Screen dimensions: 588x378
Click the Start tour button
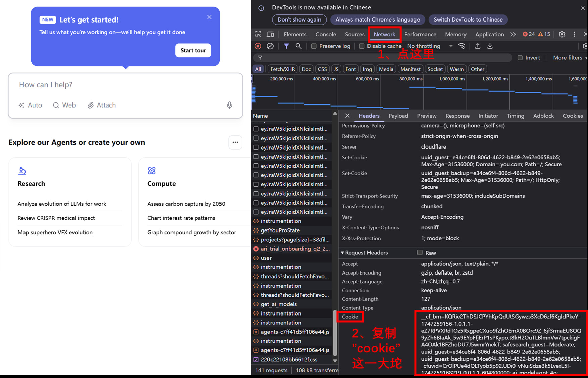coord(193,50)
